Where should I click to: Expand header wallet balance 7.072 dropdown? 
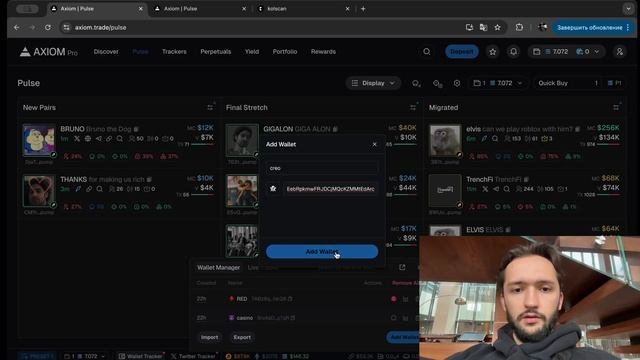pos(567,52)
